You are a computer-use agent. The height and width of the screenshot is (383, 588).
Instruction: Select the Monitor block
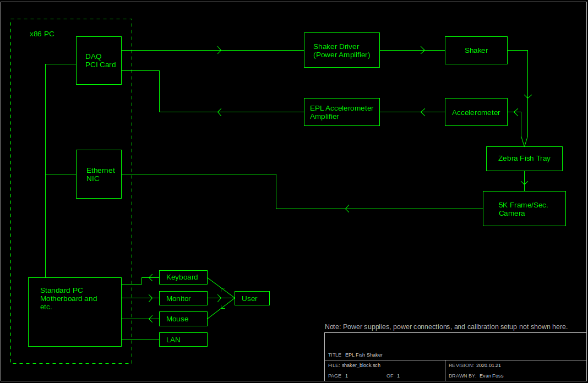click(x=183, y=298)
